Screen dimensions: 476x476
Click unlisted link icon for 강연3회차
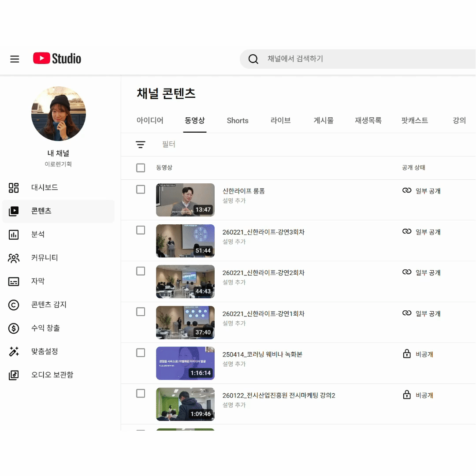tap(407, 231)
